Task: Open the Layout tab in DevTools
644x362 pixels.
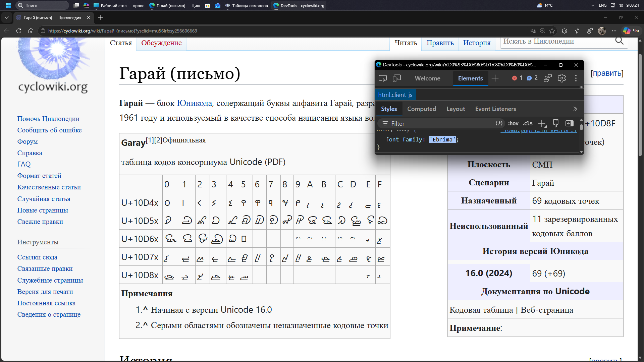Action: point(455,109)
